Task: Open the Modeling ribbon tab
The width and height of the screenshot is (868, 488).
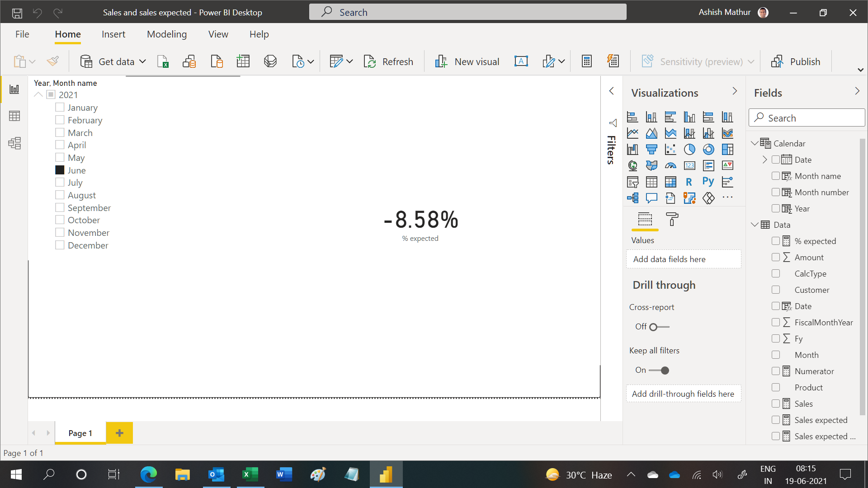Action: click(167, 34)
